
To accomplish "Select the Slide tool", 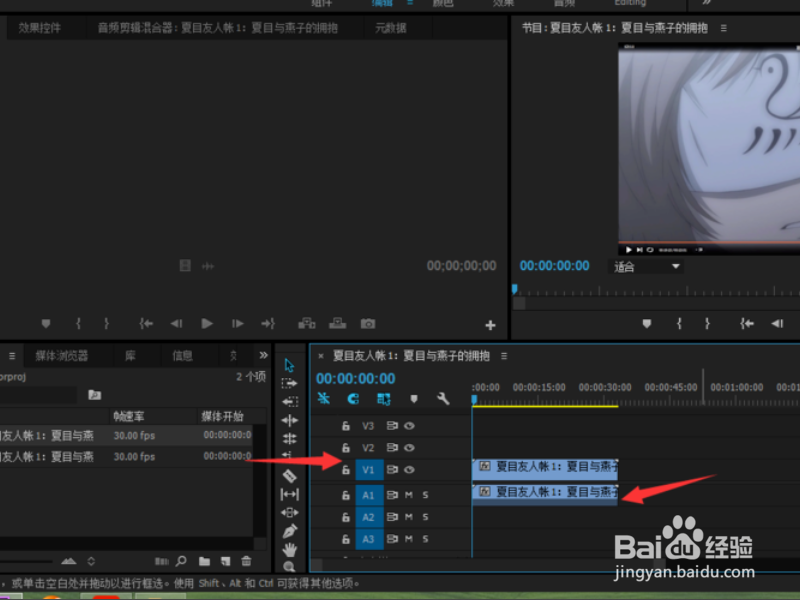I will (x=290, y=512).
